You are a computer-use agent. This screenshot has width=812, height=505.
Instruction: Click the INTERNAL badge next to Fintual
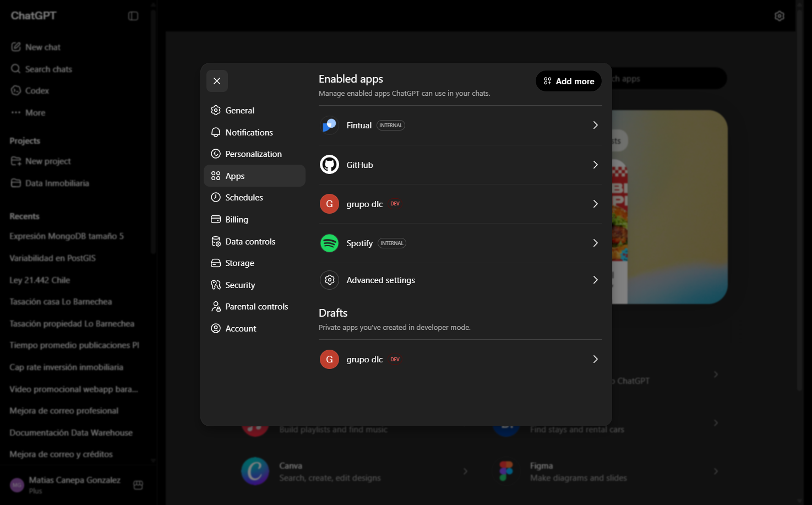[391, 126]
